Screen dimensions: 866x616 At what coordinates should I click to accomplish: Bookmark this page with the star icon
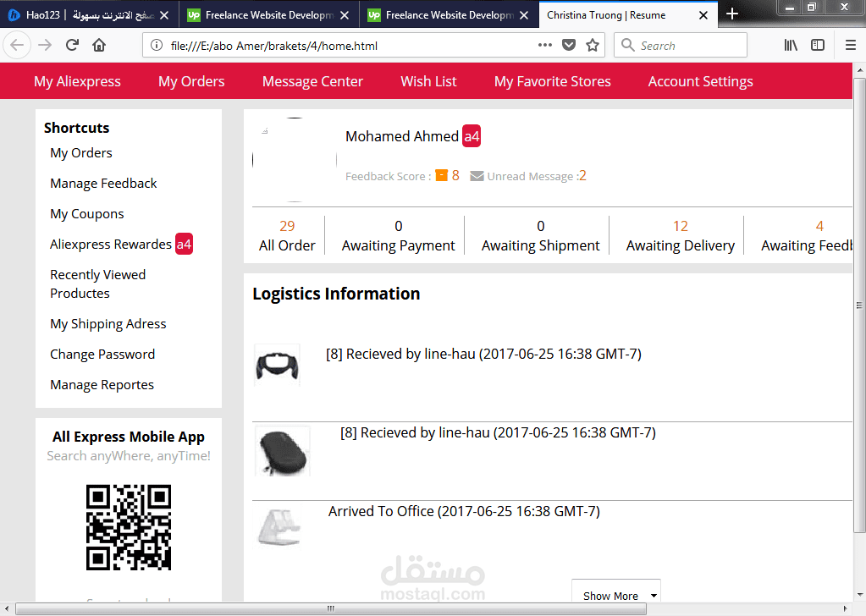point(593,45)
